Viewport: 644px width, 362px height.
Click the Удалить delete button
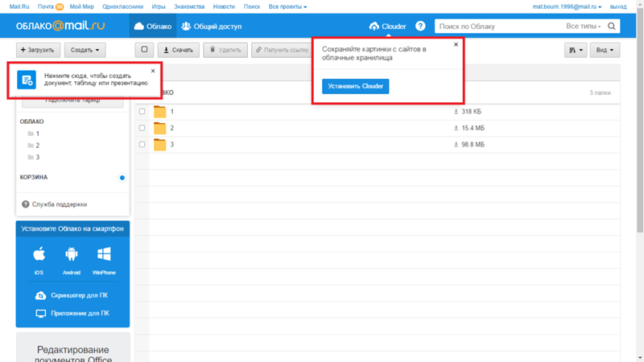pos(225,50)
